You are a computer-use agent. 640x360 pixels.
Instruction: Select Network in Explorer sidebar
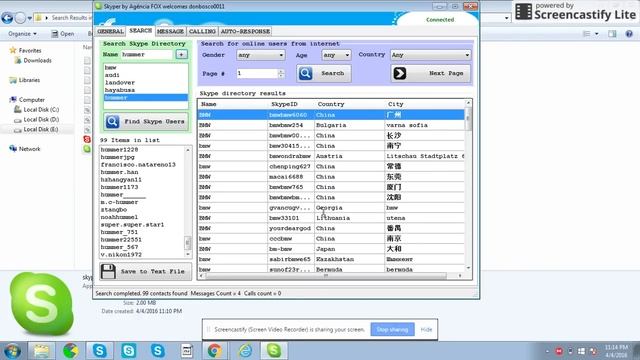pos(25,149)
